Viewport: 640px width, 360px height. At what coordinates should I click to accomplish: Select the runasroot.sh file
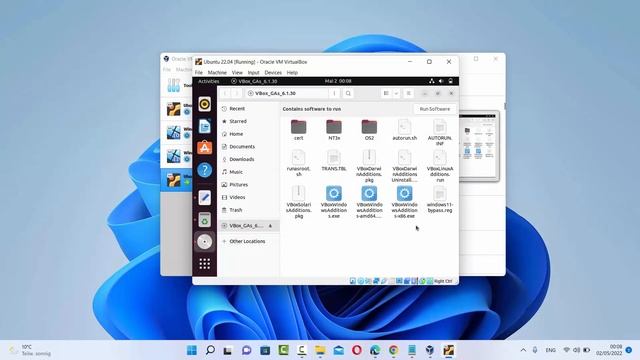tap(299, 163)
